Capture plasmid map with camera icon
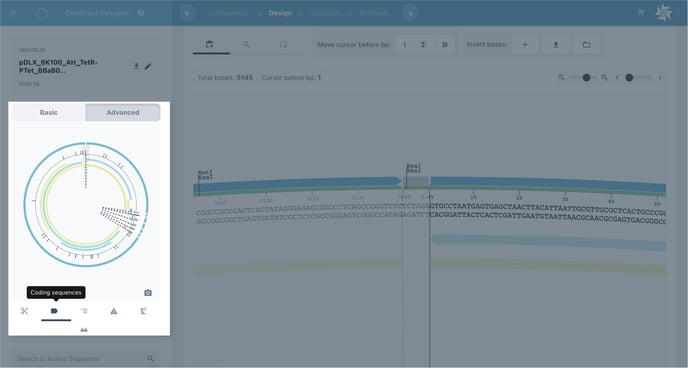Image resolution: width=688 pixels, height=368 pixels. tap(148, 293)
